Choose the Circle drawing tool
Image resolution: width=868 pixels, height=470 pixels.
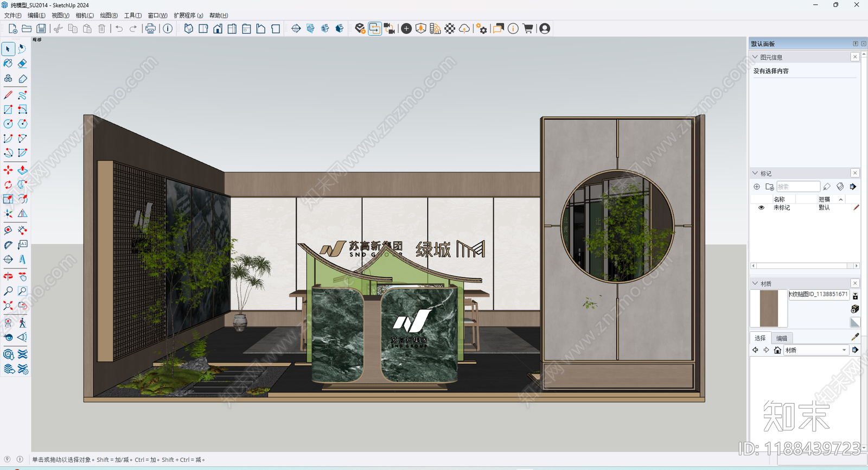(x=8, y=124)
